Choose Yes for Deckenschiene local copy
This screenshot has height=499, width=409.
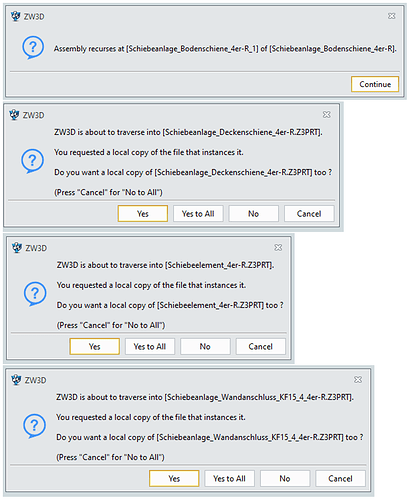[x=143, y=213]
